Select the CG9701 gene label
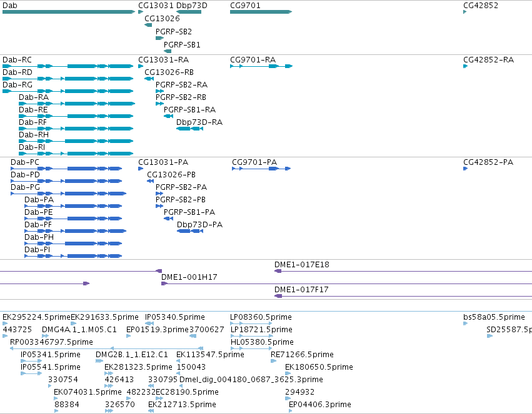532x414 pixels. [x=245, y=6]
